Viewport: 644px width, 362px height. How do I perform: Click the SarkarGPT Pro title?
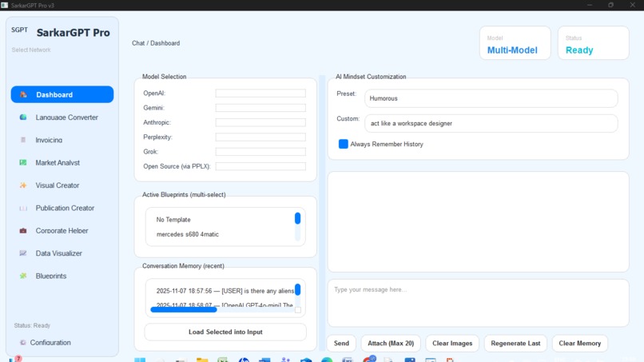(73, 33)
